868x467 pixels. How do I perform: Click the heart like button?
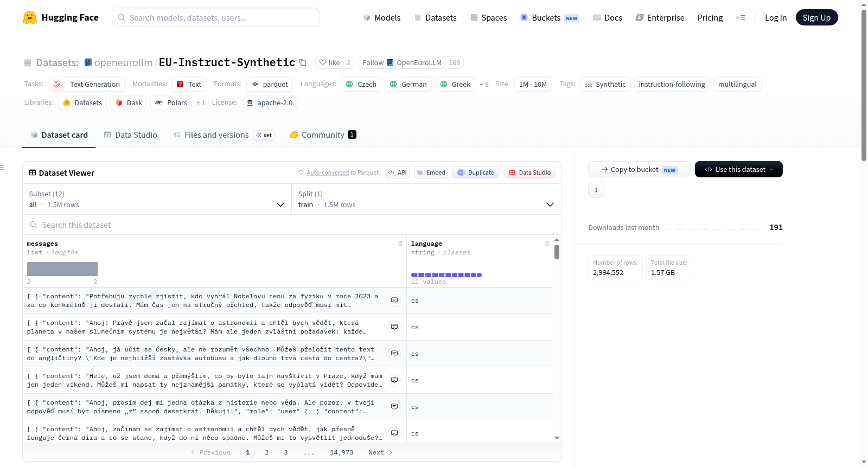point(329,63)
